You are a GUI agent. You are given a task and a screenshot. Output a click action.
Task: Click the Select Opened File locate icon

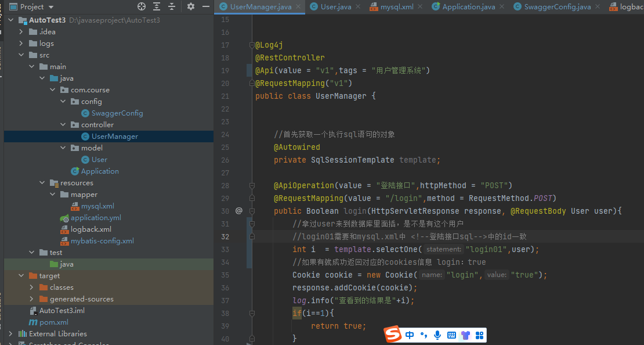142,6
